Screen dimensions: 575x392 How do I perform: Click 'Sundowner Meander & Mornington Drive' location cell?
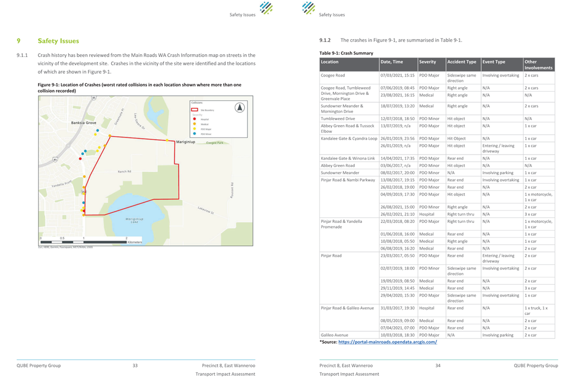pos(349,109)
